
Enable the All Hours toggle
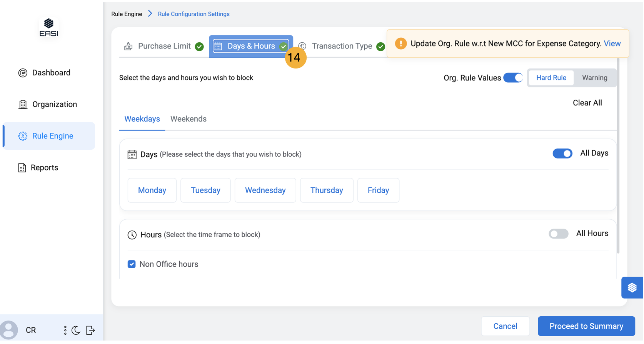[x=558, y=234]
